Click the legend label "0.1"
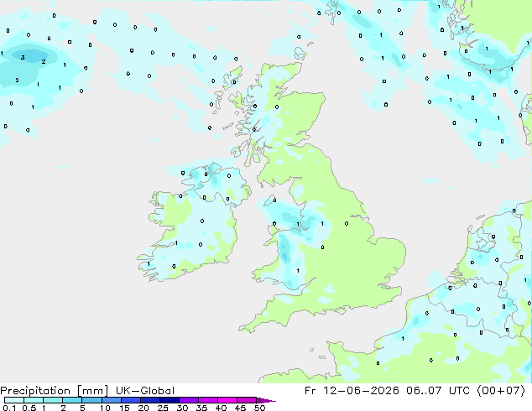This screenshot has width=532, height=411. pyautogui.click(x=9, y=408)
